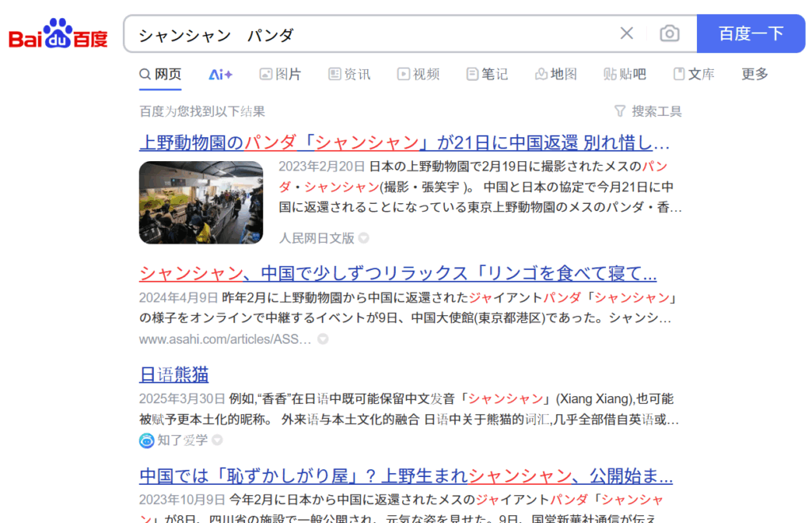Image resolution: width=812 pixels, height=523 pixels.
Task: Open the 地图 tab
Action: pos(556,74)
